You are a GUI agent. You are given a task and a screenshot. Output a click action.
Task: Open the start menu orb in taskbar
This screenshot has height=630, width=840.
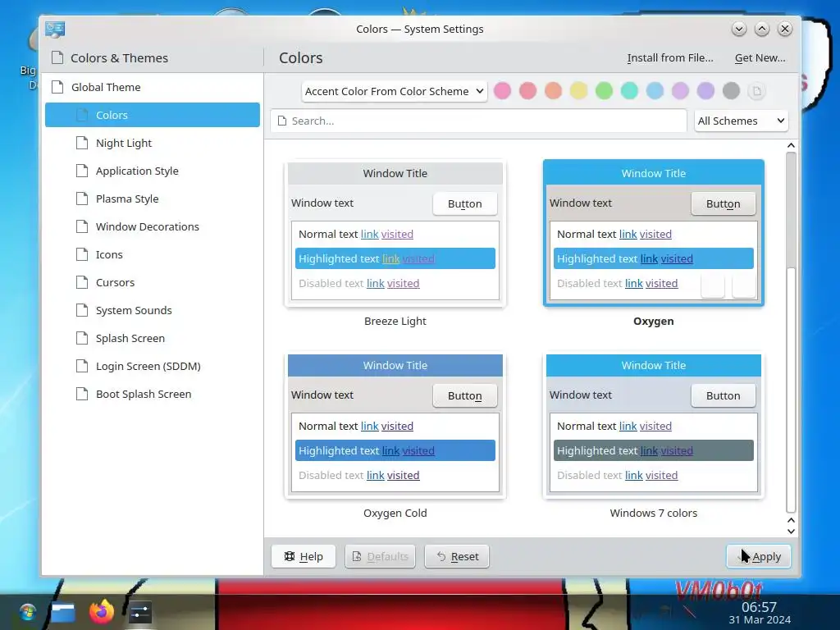pos(27,612)
